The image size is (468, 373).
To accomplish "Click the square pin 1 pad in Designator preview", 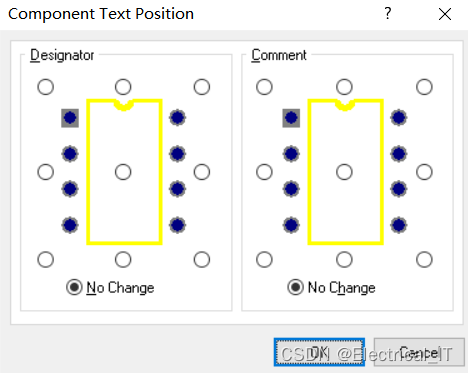I will pos(70,118).
